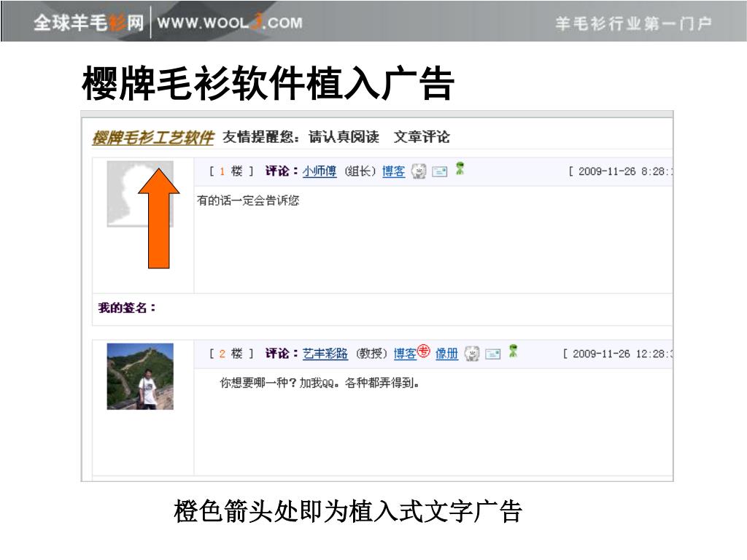Click the green user icon in comment 1
Image resolution: width=747 pixels, height=560 pixels.
[x=460, y=168]
